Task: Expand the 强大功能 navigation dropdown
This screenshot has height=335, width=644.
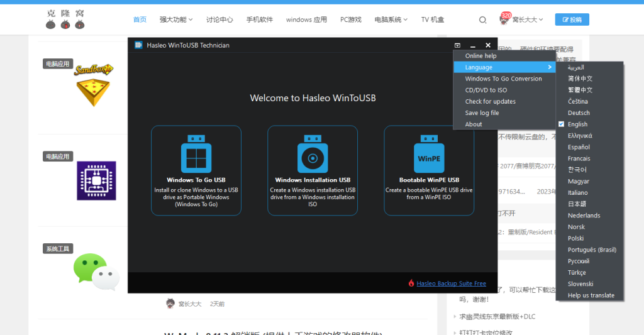Action: pyautogui.click(x=176, y=19)
